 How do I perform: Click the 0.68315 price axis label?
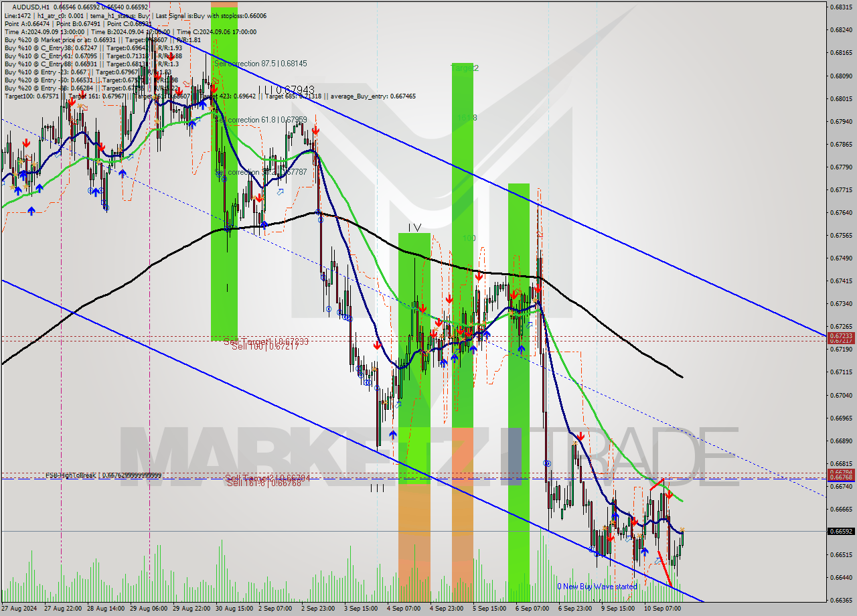tap(842, 7)
